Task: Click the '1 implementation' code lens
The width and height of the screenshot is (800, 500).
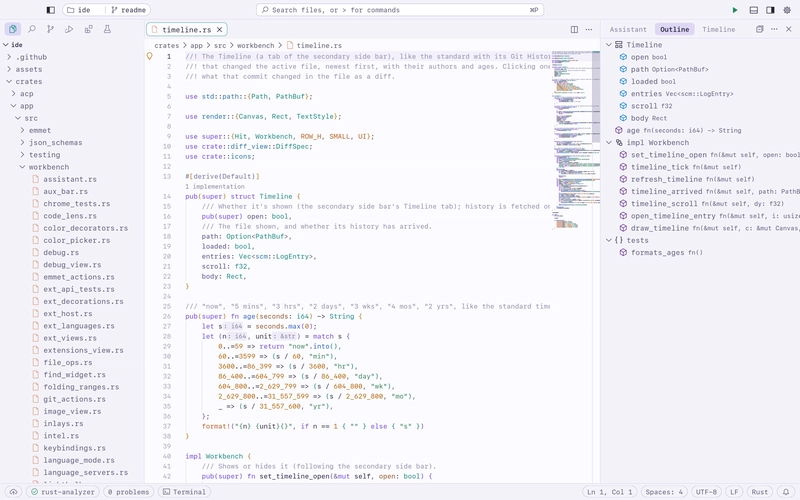Action: 215,186
